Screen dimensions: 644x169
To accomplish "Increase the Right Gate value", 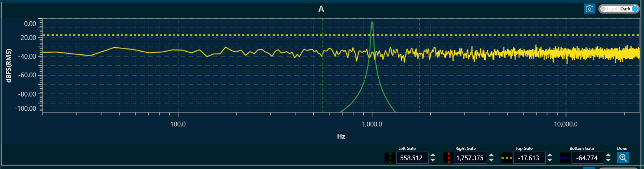I will coord(491,155).
